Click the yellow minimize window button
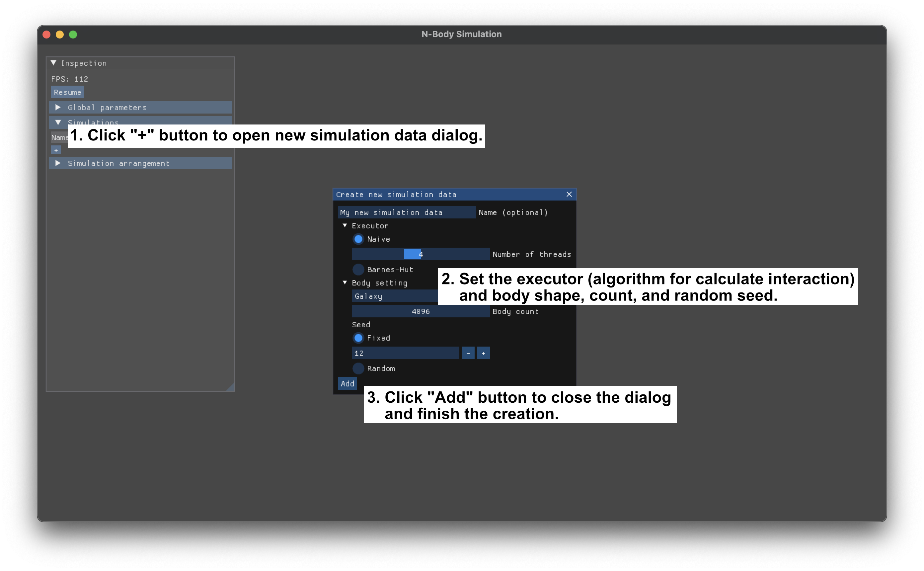 point(60,35)
